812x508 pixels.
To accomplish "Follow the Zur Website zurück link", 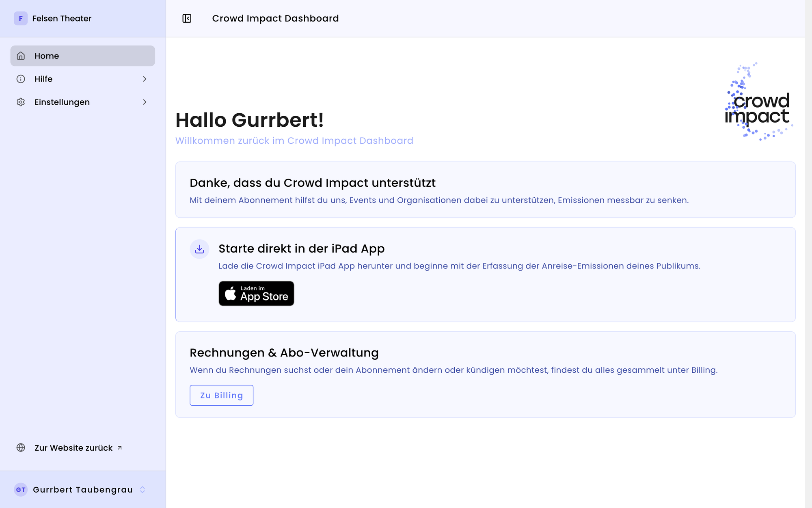I will pos(73,448).
